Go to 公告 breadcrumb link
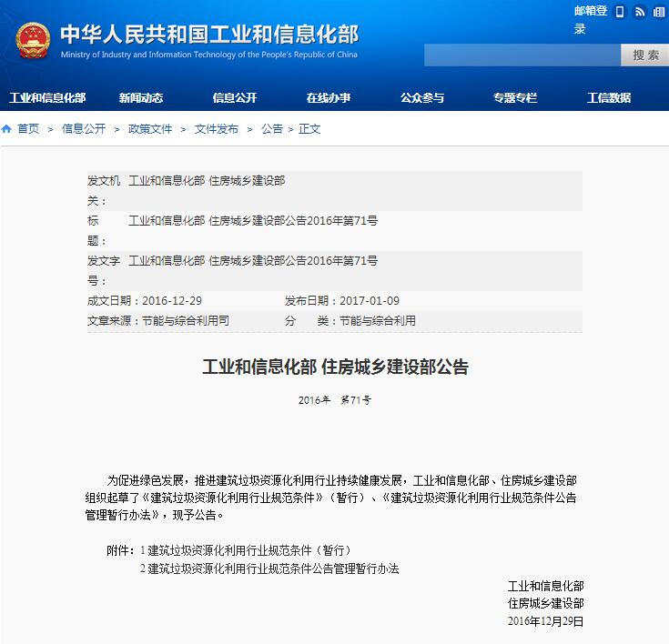This screenshot has width=669, height=644. 272,128
